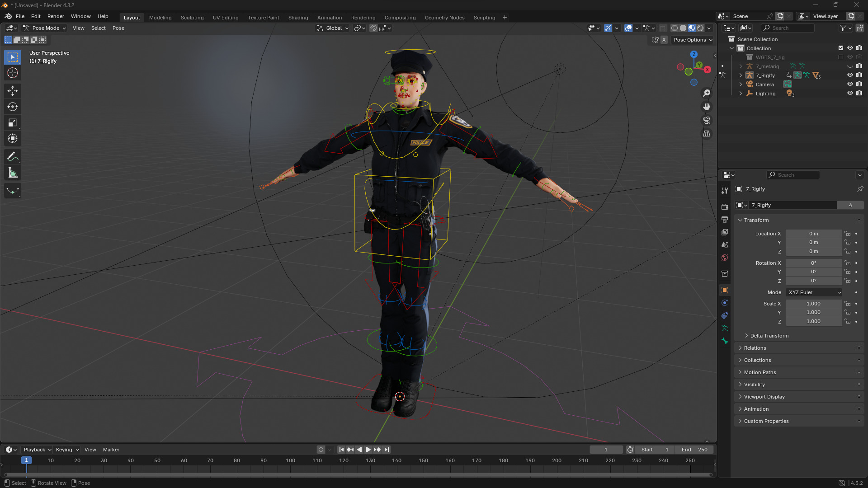
Task: Open the Render menu
Action: (56, 16)
